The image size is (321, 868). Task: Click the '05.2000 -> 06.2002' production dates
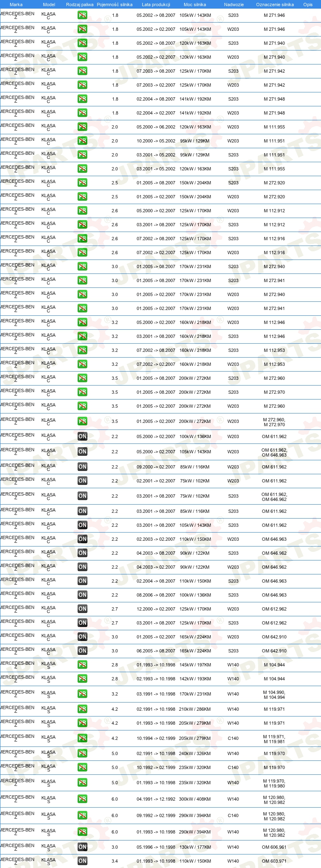[x=156, y=127]
